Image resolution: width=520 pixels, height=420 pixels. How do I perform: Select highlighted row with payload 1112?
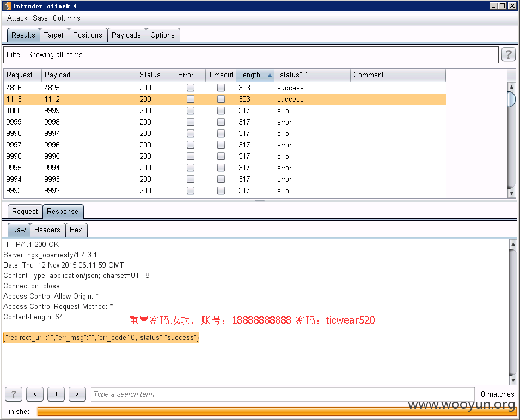224,99
